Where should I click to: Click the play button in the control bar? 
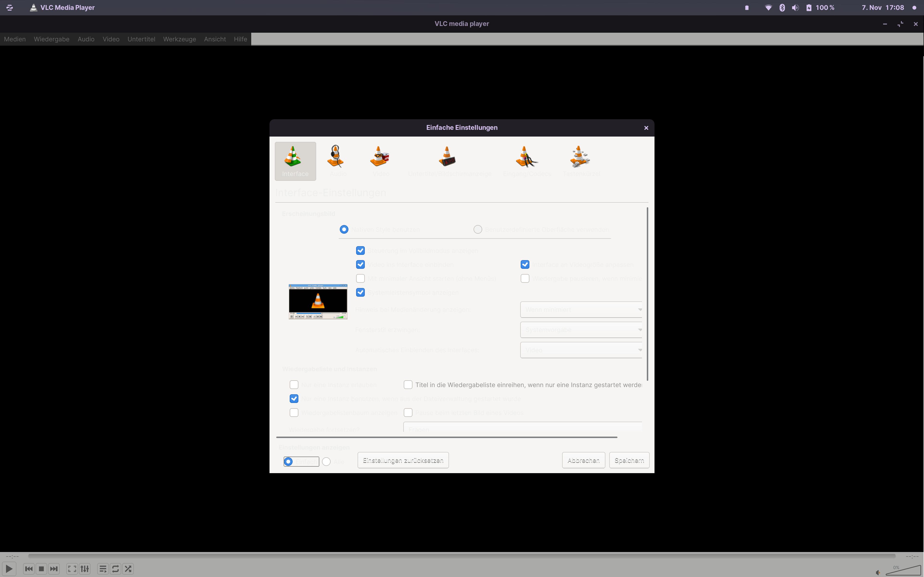[x=9, y=569]
